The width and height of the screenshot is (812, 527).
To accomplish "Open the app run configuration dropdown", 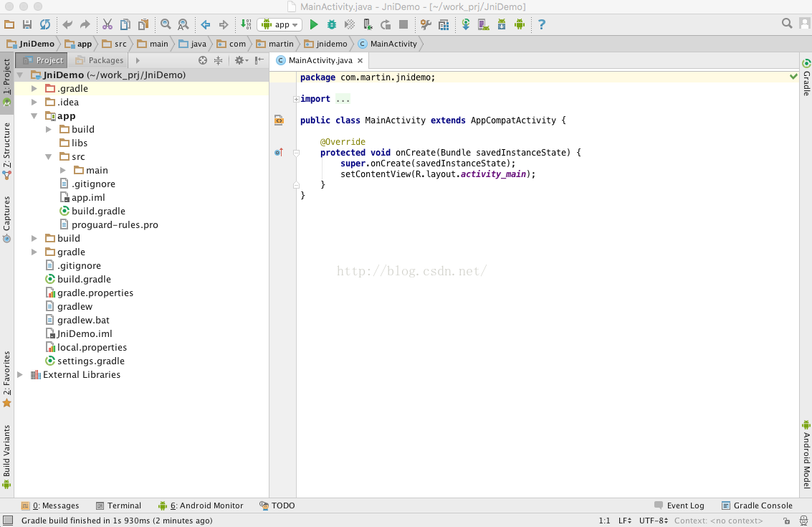I will tap(280, 24).
